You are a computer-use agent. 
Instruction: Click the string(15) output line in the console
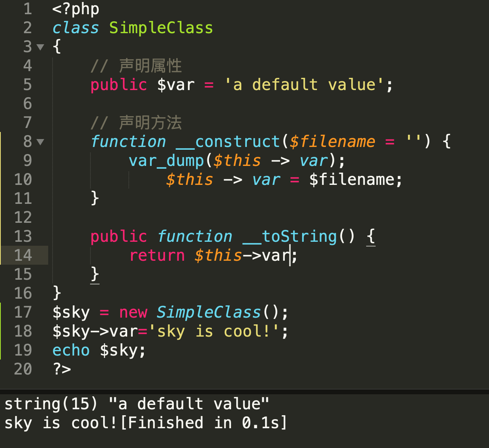pyautogui.click(x=136, y=404)
